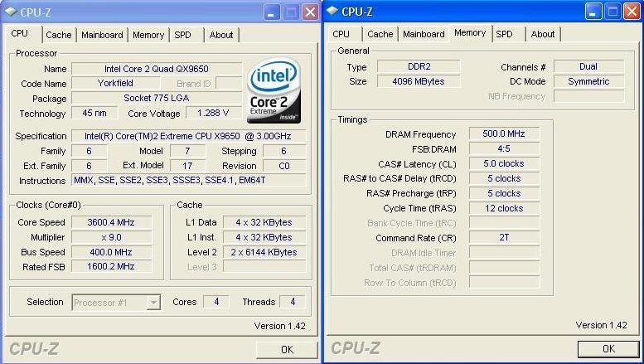Open About tab in left CPU-Z window
The image size is (644, 364).
pyautogui.click(x=221, y=35)
